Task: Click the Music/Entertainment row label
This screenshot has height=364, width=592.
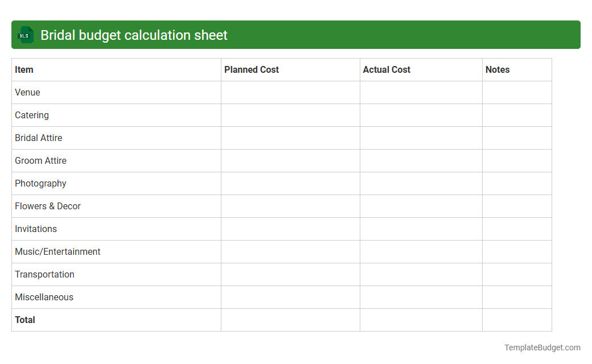Action: click(x=57, y=251)
